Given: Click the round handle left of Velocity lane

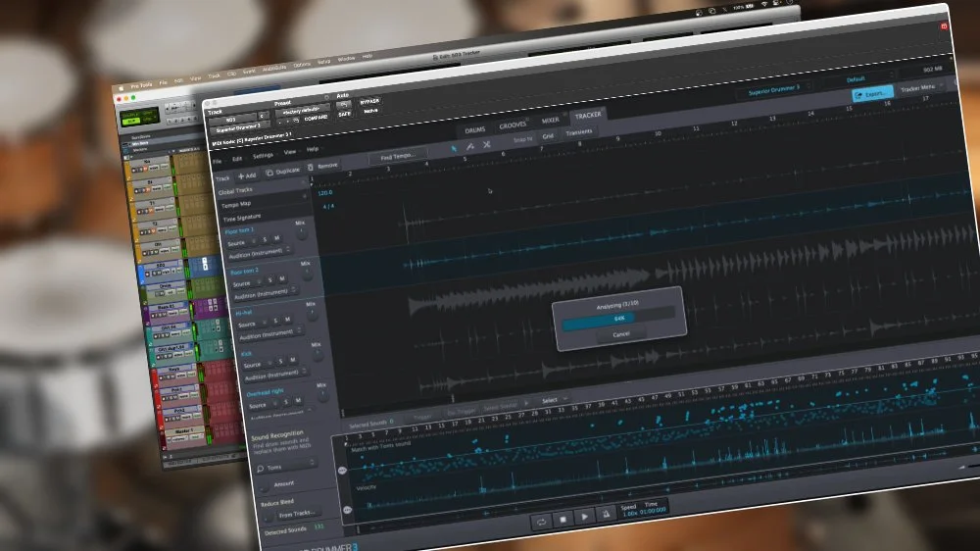Looking at the screenshot, I should 348,511.
